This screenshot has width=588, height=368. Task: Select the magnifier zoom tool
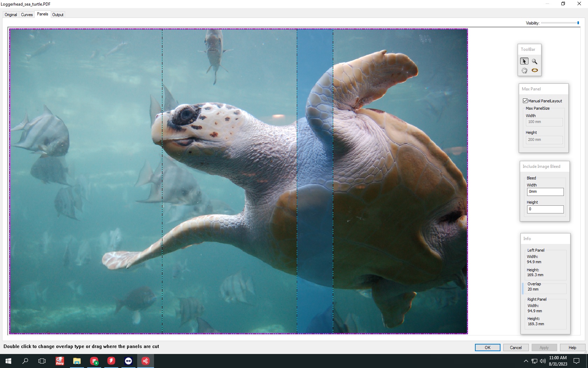[x=534, y=61]
